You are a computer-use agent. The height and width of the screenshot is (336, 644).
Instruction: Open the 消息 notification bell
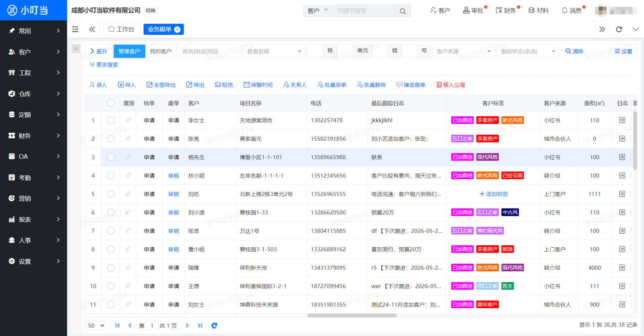click(572, 10)
